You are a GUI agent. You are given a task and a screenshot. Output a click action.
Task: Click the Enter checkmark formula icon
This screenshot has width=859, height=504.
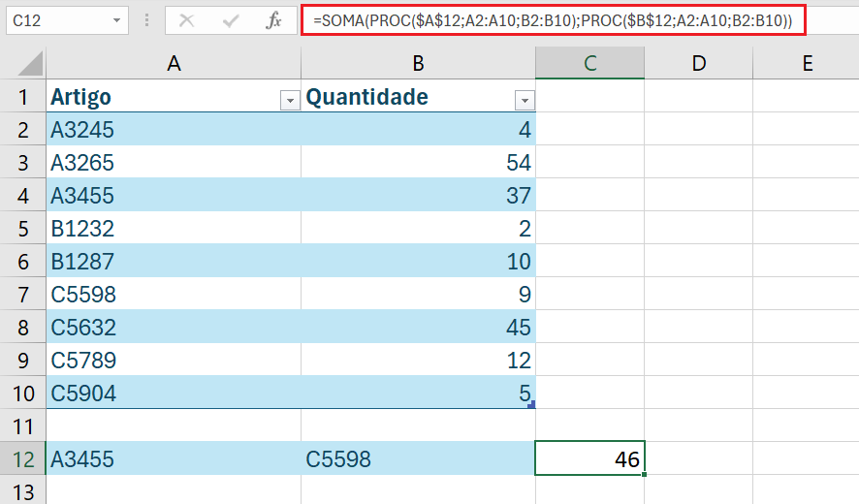click(231, 20)
